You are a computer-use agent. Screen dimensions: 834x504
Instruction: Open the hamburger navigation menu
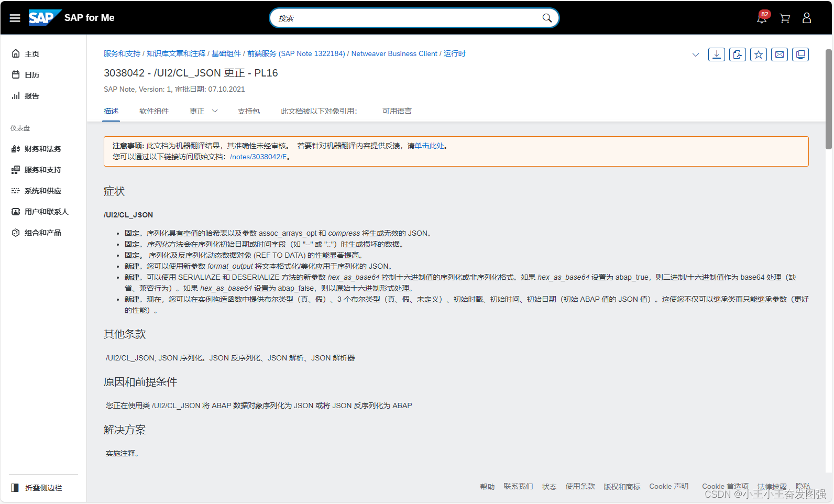coord(15,18)
